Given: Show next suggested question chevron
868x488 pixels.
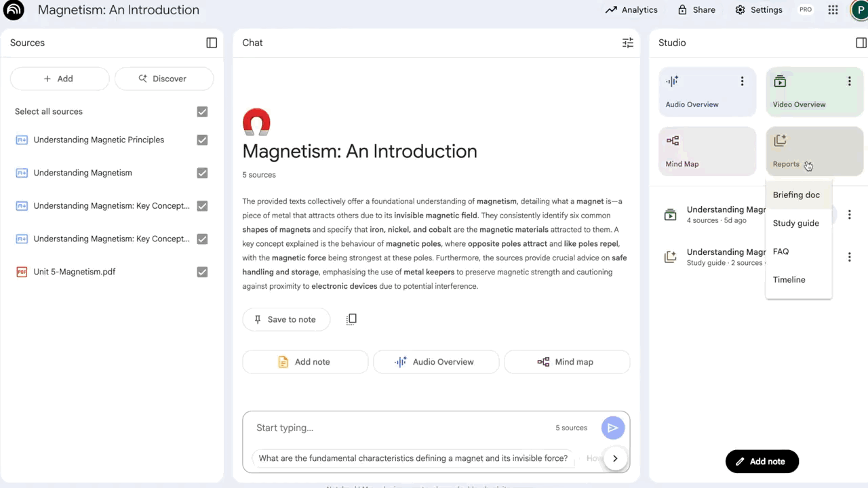Looking at the screenshot, I should click(x=615, y=458).
